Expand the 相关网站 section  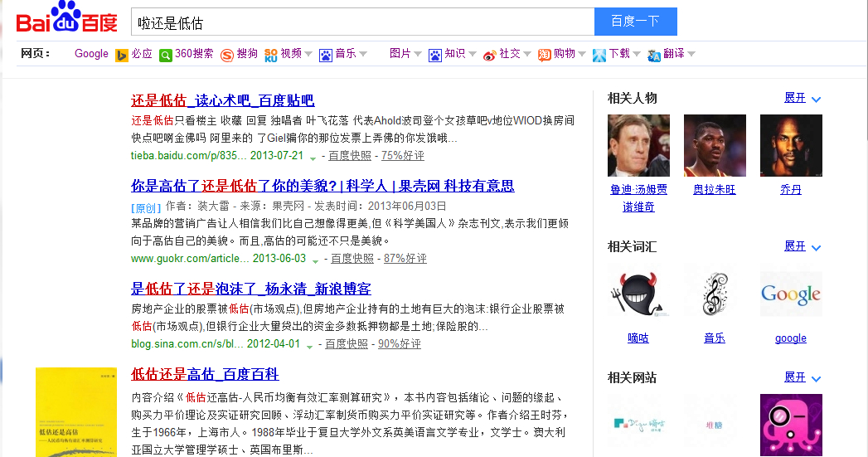pyautogui.click(x=803, y=377)
